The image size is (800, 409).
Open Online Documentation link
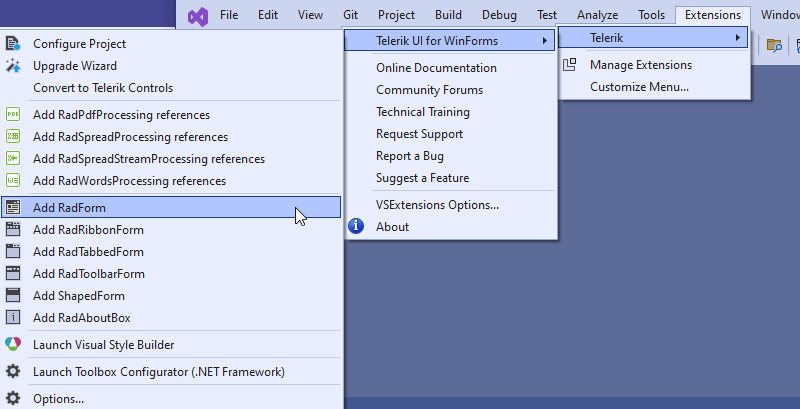436,68
